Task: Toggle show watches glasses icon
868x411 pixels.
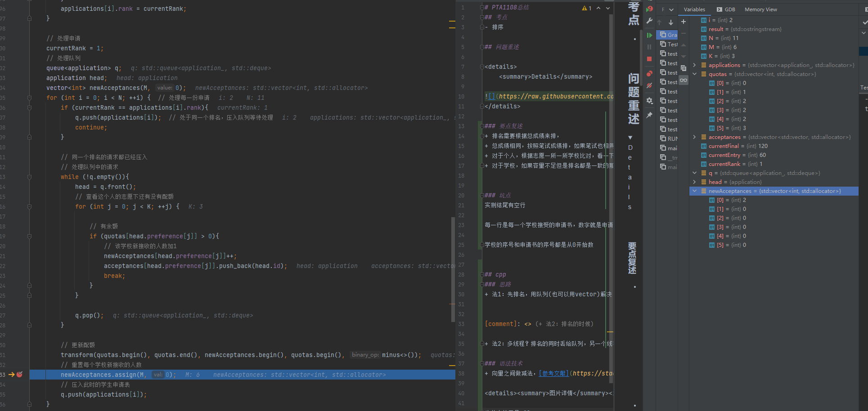Action: [x=684, y=80]
